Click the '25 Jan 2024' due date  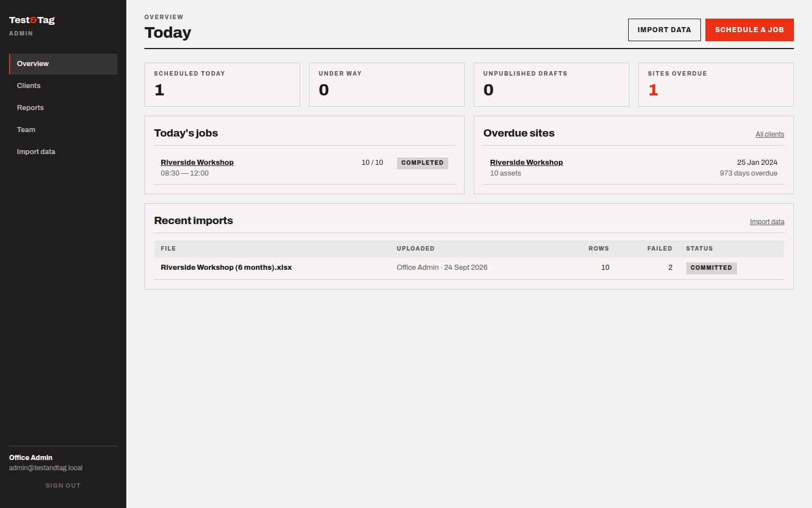(757, 163)
